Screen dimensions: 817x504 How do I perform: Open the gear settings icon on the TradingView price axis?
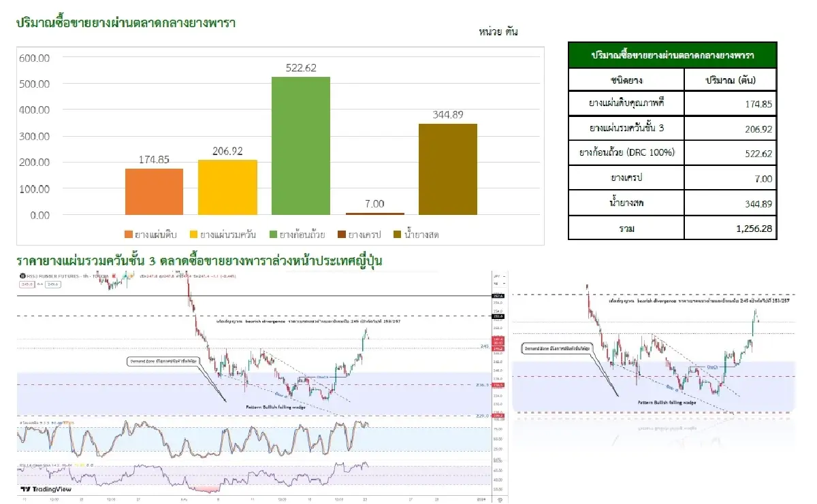point(500,499)
